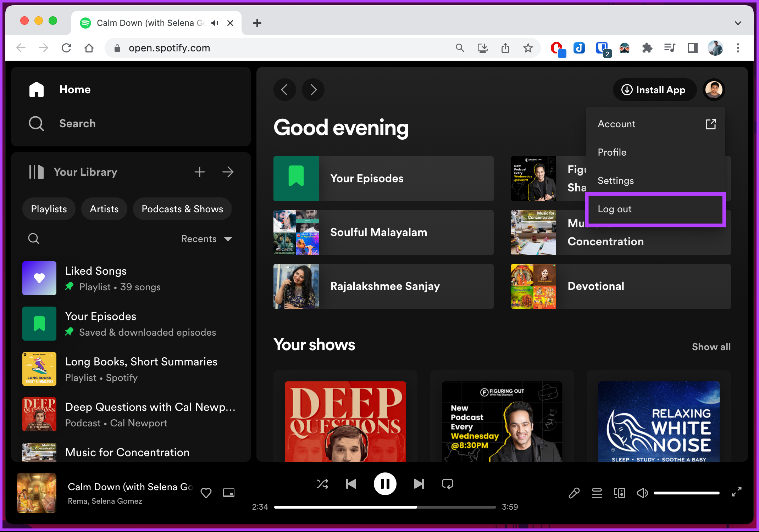This screenshot has height=532, width=759.
Task: Toggle picture-in-picture mini player
Action: click(229, 493)
